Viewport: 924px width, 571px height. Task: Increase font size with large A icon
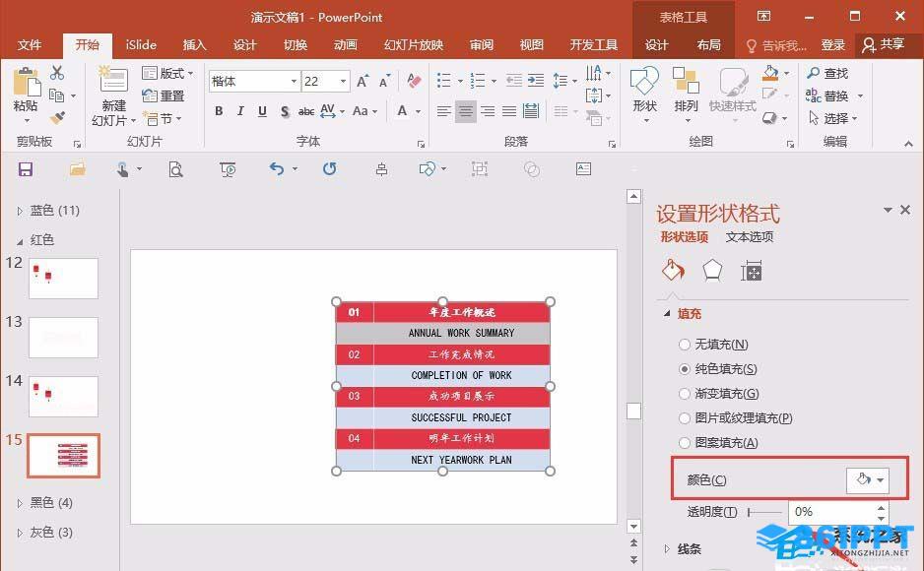(363, 81)
